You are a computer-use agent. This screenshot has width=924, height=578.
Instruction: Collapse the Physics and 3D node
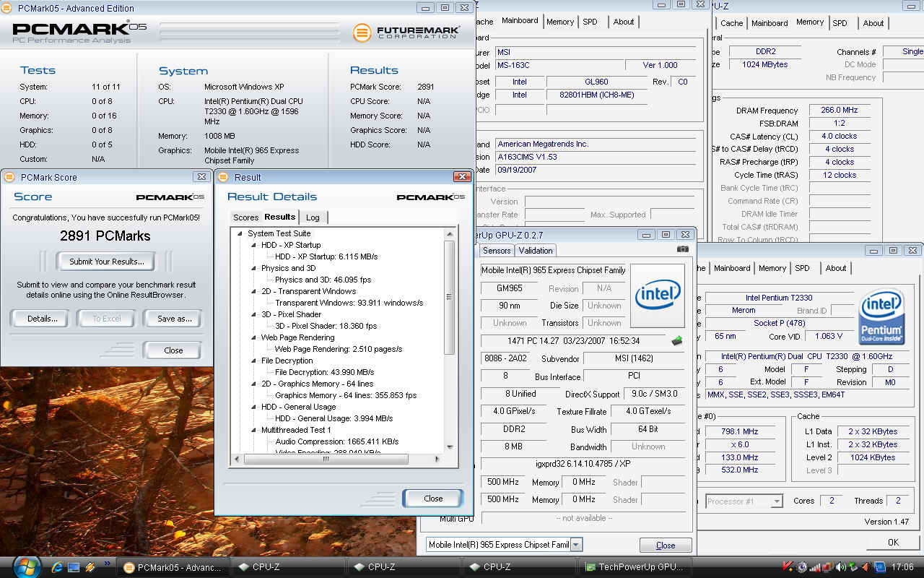[254, 268]
